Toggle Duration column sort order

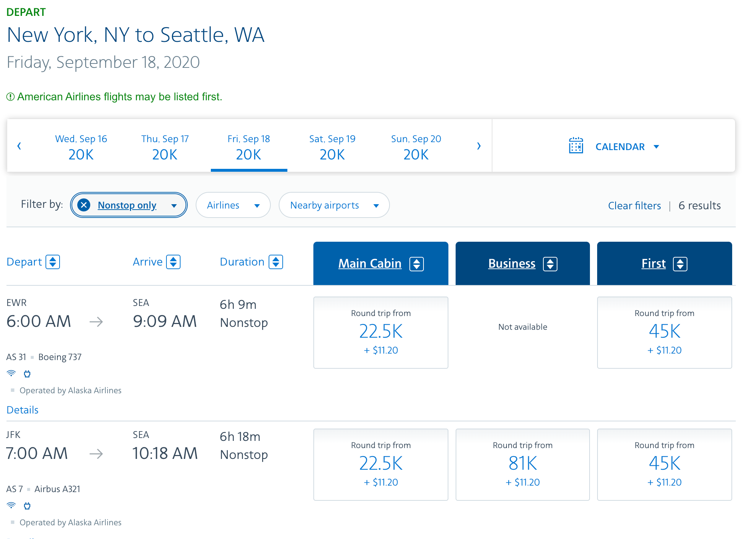tap(276, 262)
